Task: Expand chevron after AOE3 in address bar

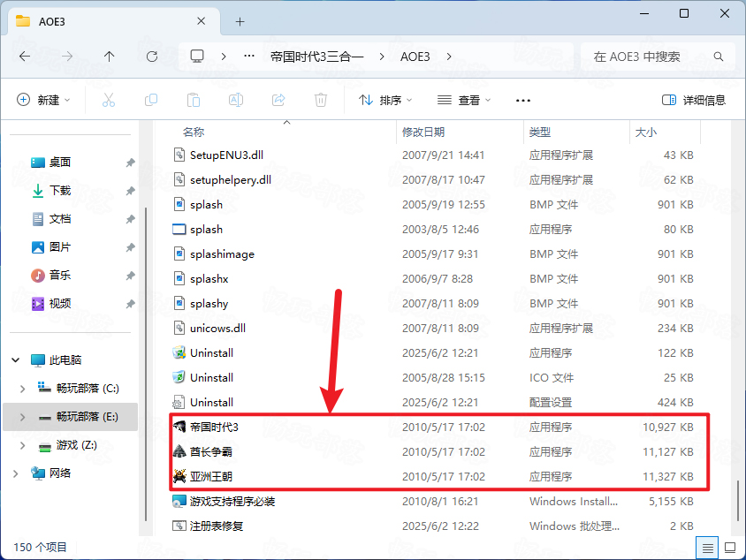Action: point(449,57)
